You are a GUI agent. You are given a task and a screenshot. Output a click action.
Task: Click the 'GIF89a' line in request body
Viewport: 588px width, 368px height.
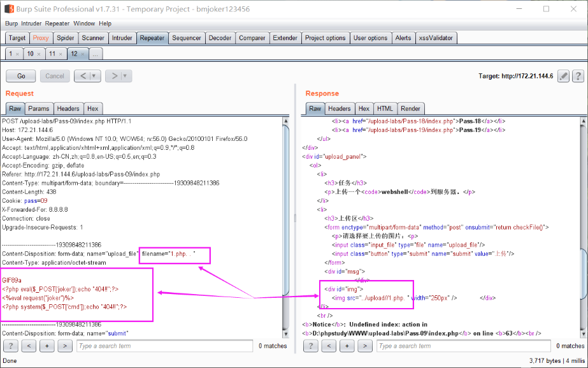11,280
